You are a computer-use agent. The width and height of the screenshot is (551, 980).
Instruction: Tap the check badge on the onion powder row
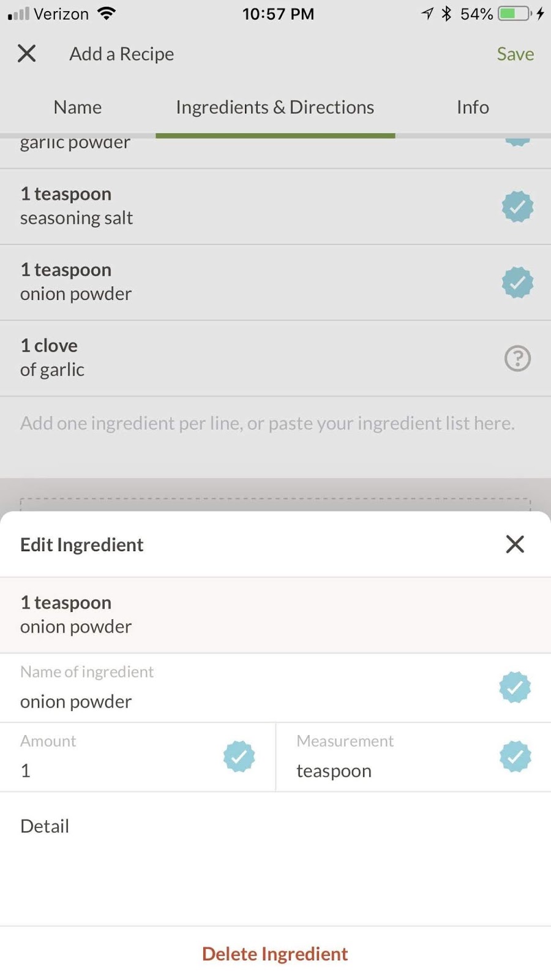517,282
